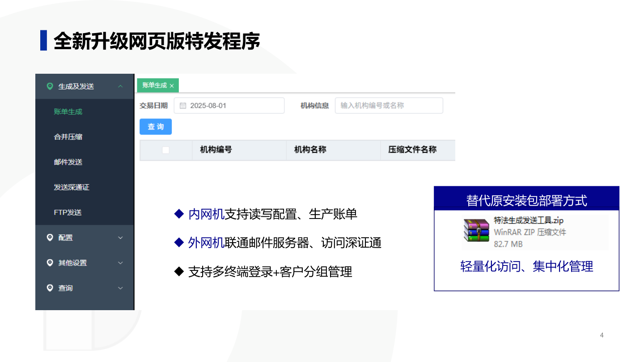Expand the 配置 menu chevron

tap(120, 238)
